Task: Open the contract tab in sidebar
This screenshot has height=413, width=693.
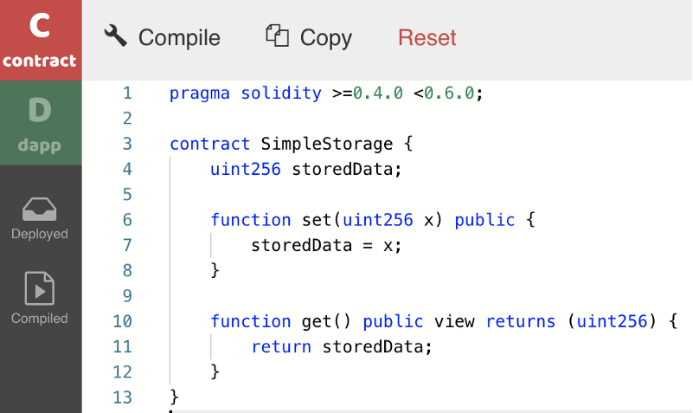Action: click(41, 40)
